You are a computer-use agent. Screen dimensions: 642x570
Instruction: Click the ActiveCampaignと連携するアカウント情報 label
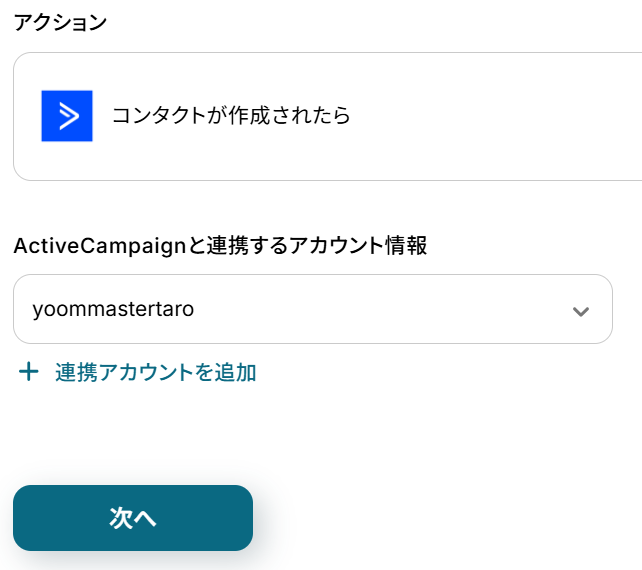[220, 246]
